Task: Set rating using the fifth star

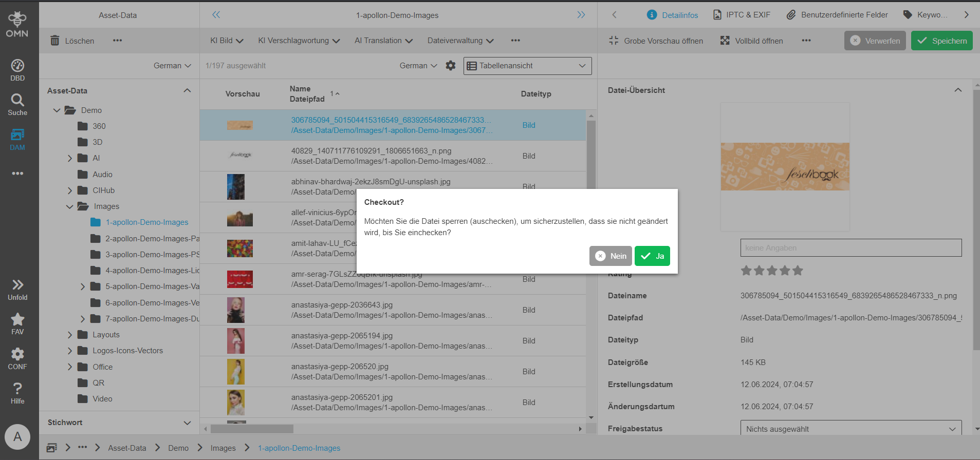Action: tap(798, 271)
